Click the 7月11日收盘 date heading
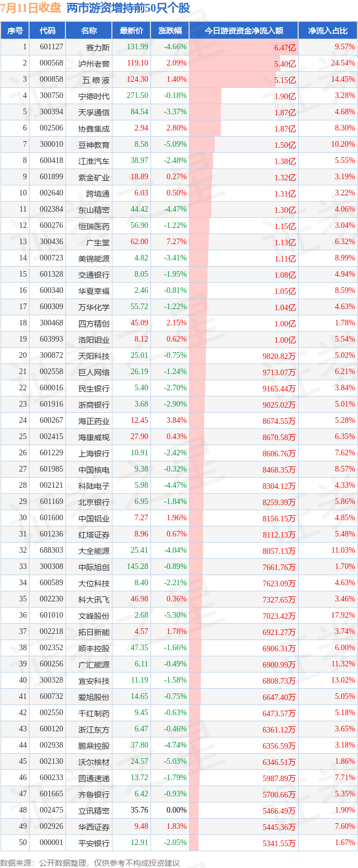 31,8
